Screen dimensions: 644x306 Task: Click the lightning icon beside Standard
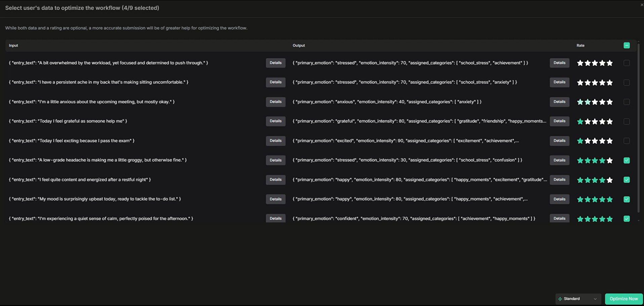point(560,299)
